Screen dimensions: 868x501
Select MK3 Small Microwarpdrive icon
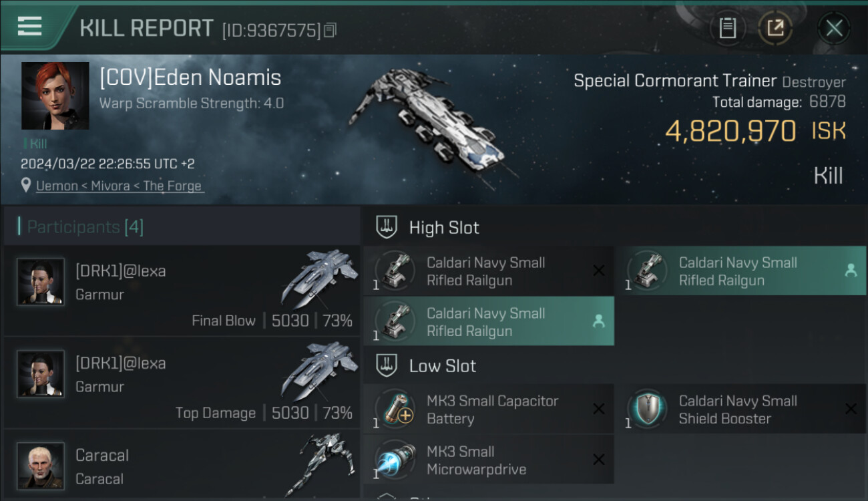[395, 460]
